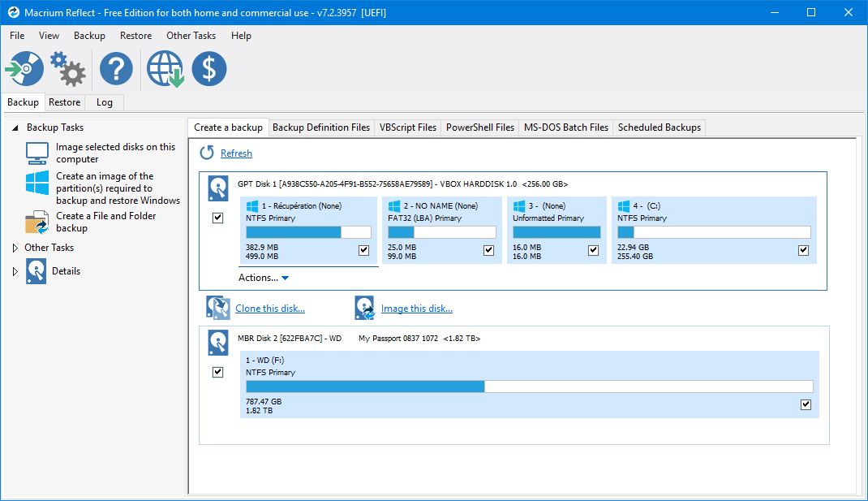Open the Scheduled Backups tab

pos(660,127)
